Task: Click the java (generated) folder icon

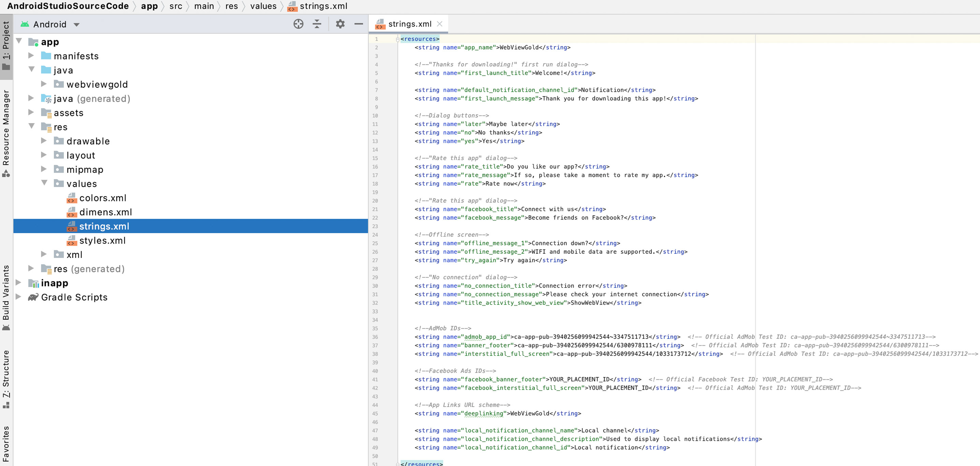Action: pyautogui.click(x=46, y=99)
